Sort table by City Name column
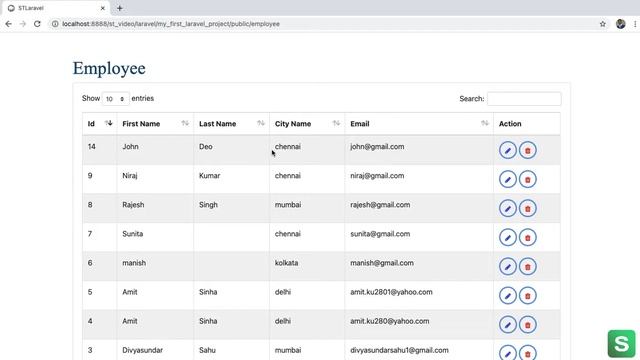Screen dimensions: 640x360 point(307,124)
